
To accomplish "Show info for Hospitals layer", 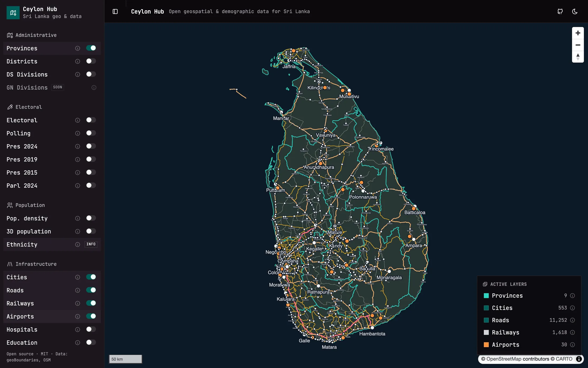I will coord(78,330).
